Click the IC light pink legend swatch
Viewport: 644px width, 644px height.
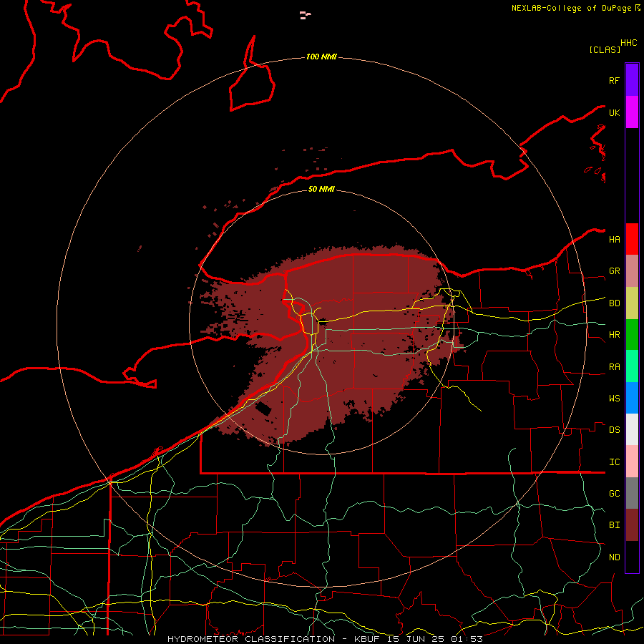(632, 462)
